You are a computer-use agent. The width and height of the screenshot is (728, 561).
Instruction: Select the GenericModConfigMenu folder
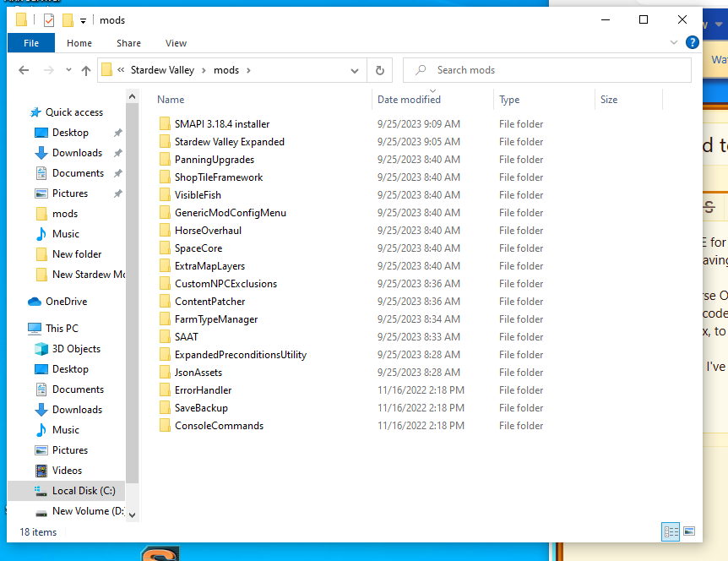231,213
